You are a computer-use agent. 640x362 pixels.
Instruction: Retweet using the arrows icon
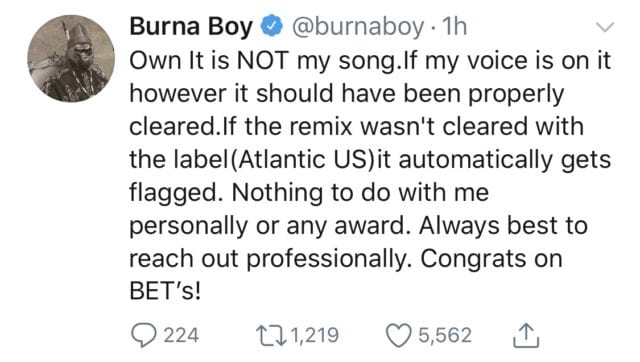271,335
